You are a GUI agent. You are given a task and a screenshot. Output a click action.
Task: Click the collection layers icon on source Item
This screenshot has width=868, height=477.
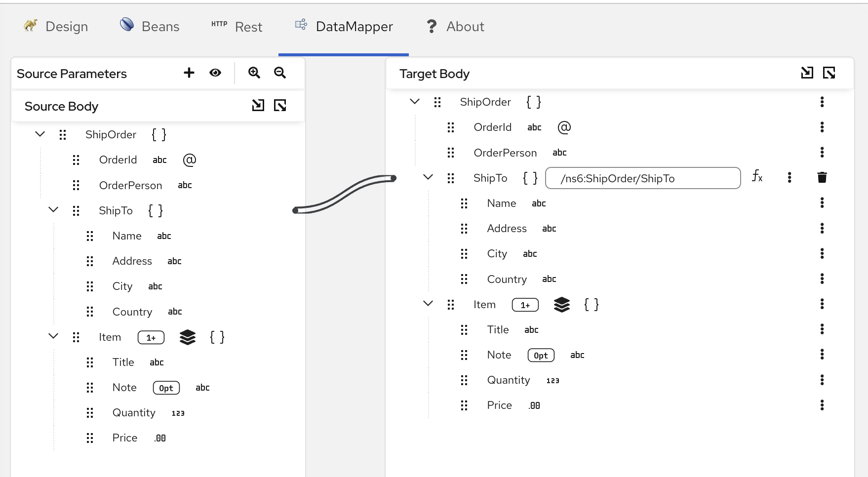[x=188, y=337]
